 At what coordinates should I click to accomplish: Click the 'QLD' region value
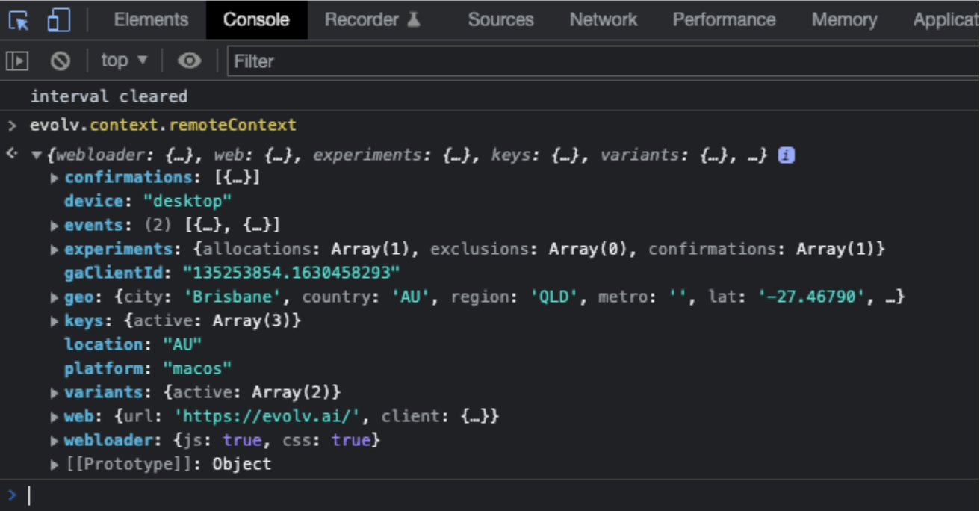point(554,297)
